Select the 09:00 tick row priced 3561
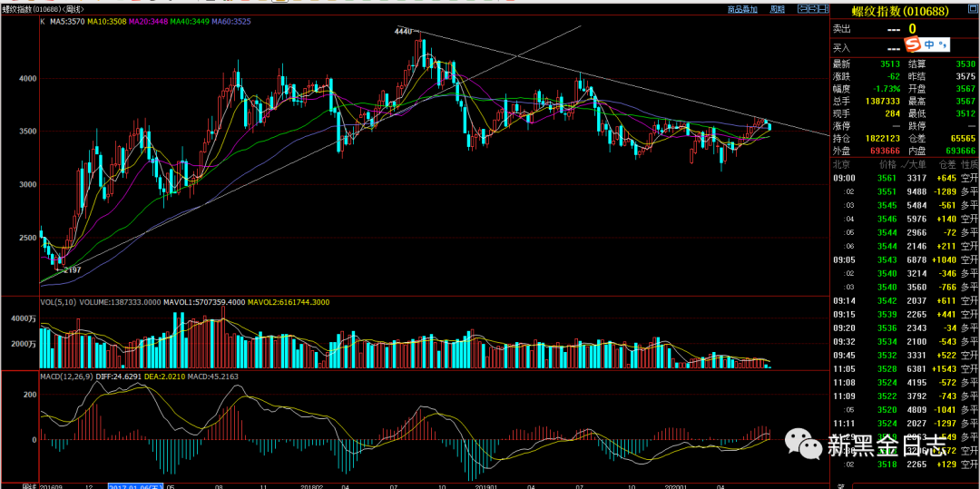 coord(905,177)
